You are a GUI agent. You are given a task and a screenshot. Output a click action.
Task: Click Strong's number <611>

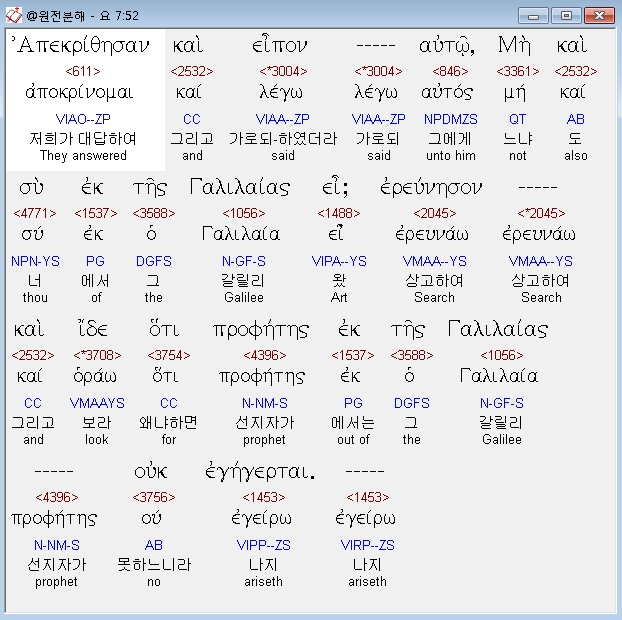click(83, 71)
